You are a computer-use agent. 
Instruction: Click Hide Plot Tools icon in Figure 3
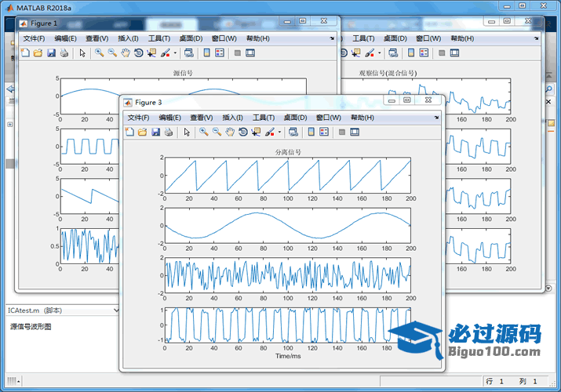pos(341,132)
